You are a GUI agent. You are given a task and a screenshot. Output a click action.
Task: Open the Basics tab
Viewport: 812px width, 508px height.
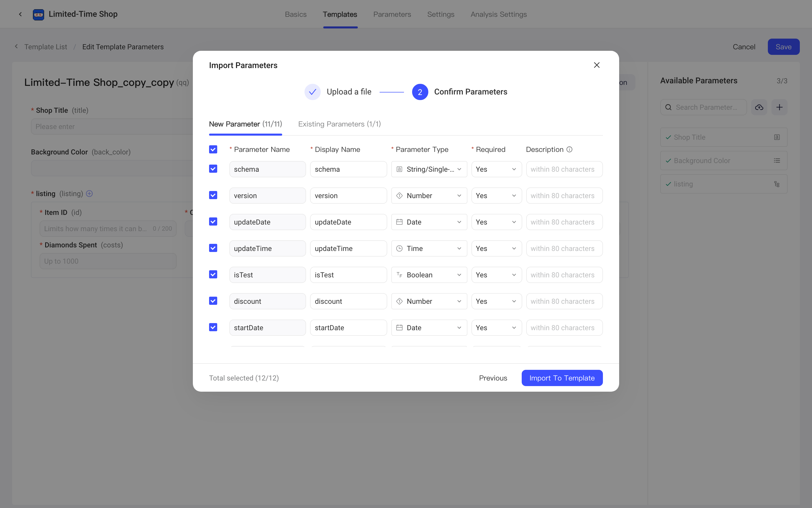pos(296,14)
